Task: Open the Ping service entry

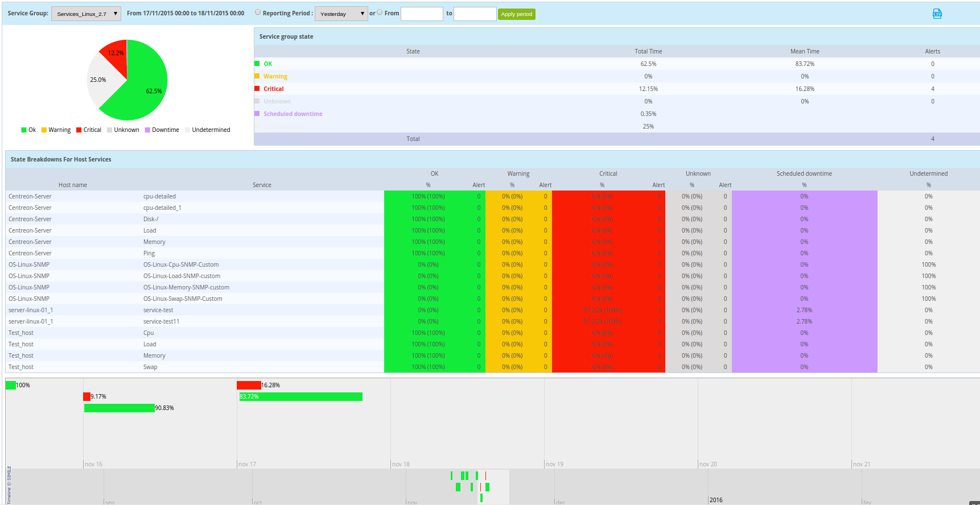Action: pos(149,253)
